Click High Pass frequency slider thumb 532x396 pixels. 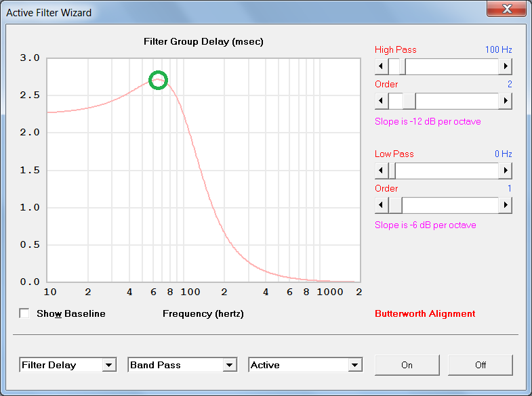pyautogui.click(x=403, y=66)
